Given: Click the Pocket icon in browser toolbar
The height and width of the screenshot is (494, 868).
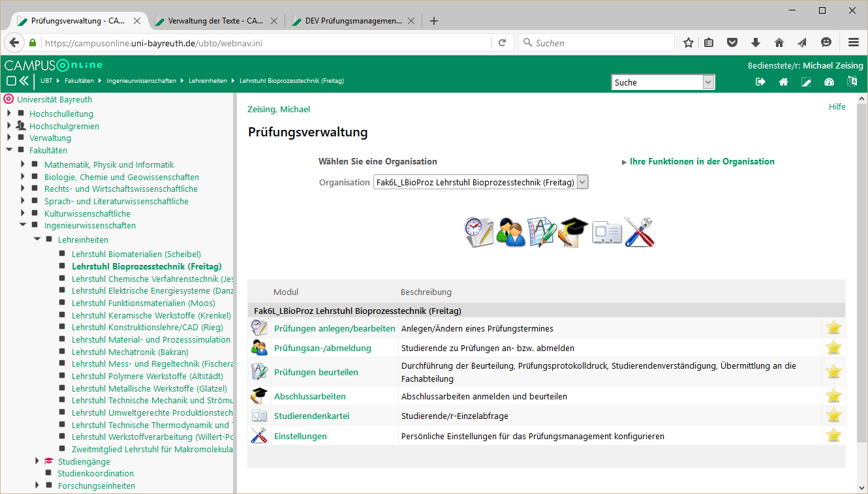Looking at the screenshot, I should (x=732, y=42).
